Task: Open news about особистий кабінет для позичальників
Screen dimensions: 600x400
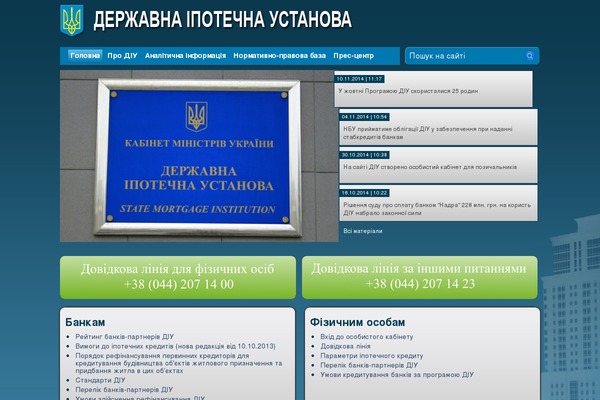Action: tap(430, 167)
